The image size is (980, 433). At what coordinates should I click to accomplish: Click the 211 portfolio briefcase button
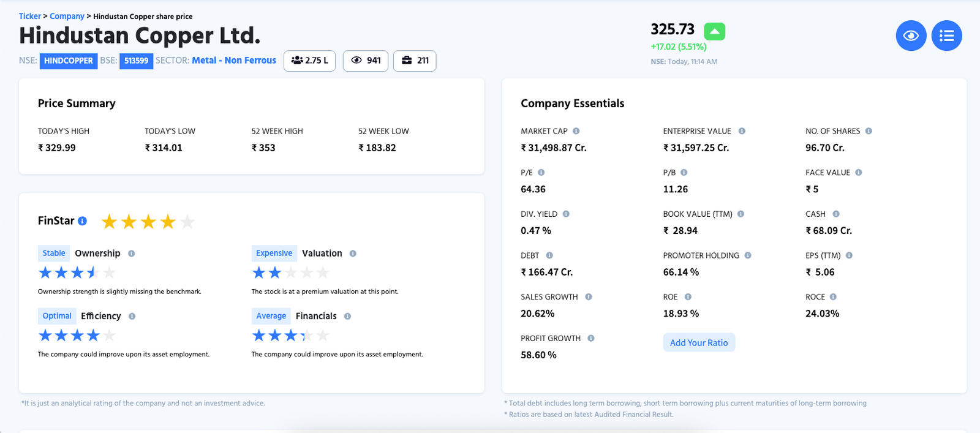415,61
